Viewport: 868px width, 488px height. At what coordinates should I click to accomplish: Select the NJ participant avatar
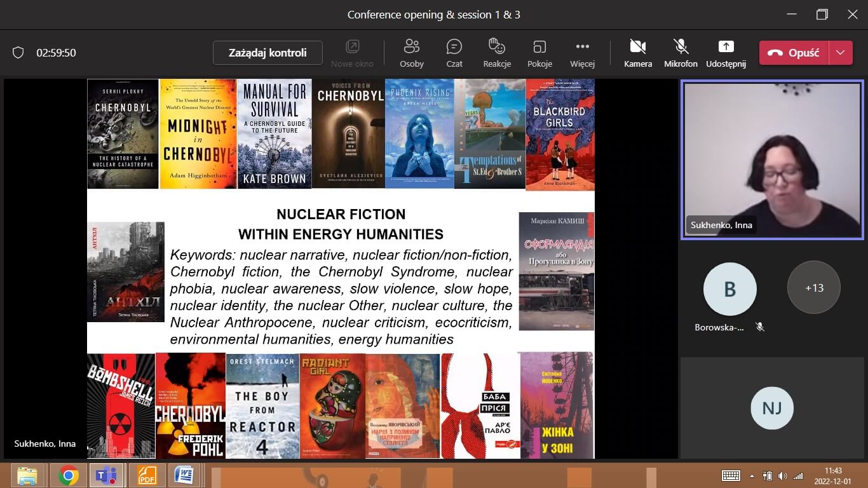click(x=772, y=408)
